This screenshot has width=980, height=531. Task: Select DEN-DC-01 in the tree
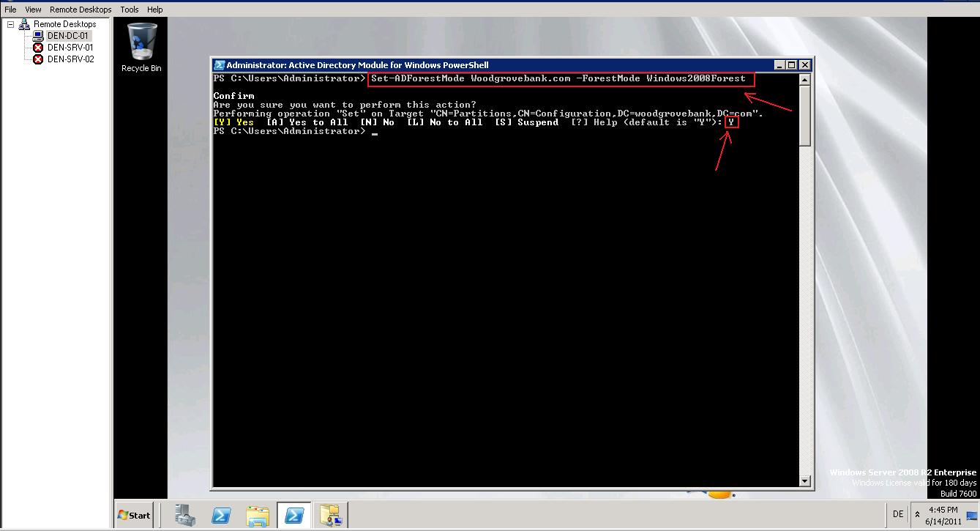coord(67,36)
